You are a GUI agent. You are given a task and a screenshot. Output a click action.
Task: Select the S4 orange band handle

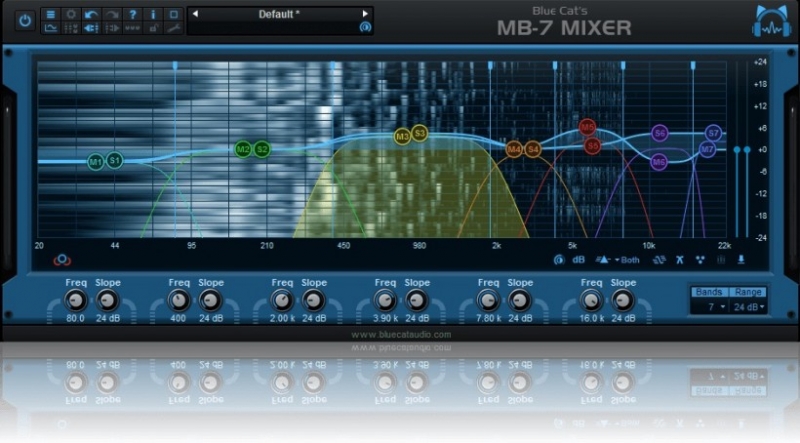[533, 149]
